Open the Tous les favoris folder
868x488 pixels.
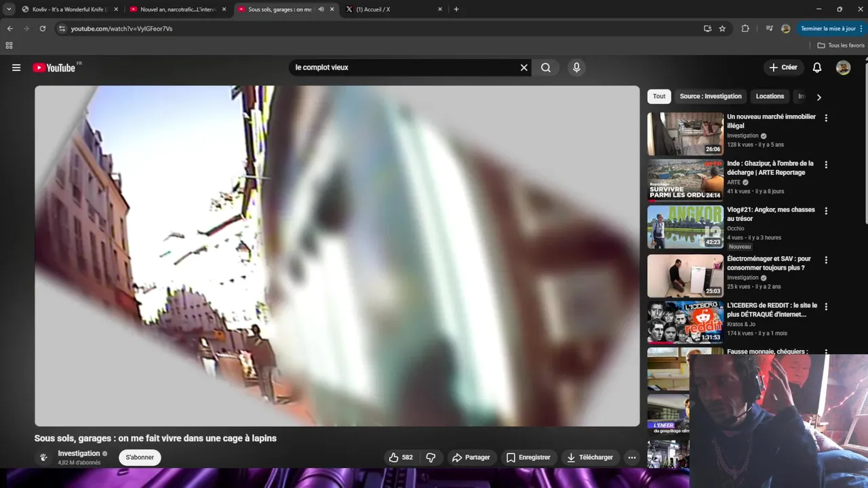point(841,45)
